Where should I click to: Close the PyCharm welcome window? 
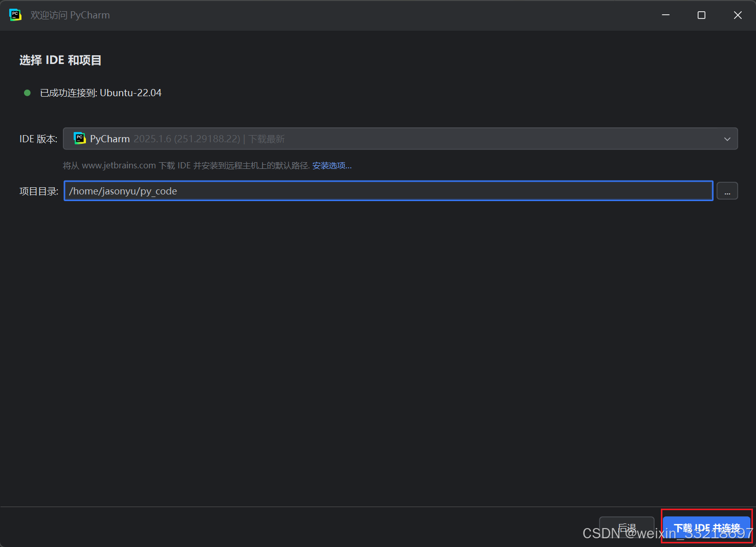tap(738, 15)
